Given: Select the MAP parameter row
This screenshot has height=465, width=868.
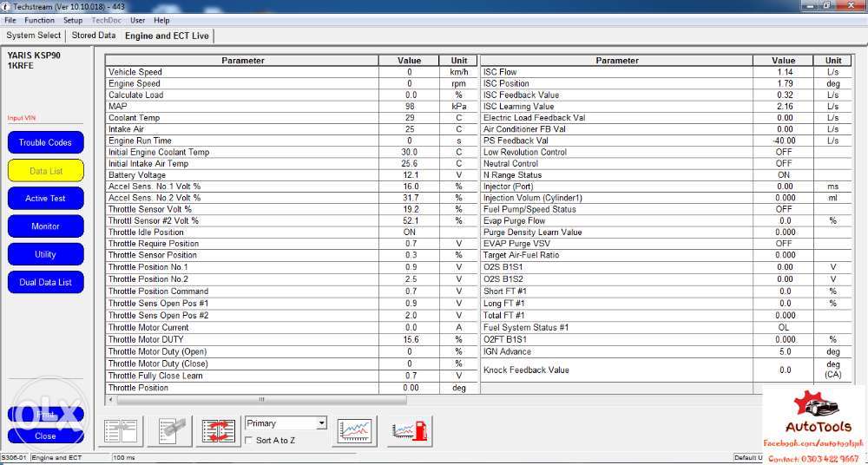Looking at the screenshot, I should [x=291, y=107].
